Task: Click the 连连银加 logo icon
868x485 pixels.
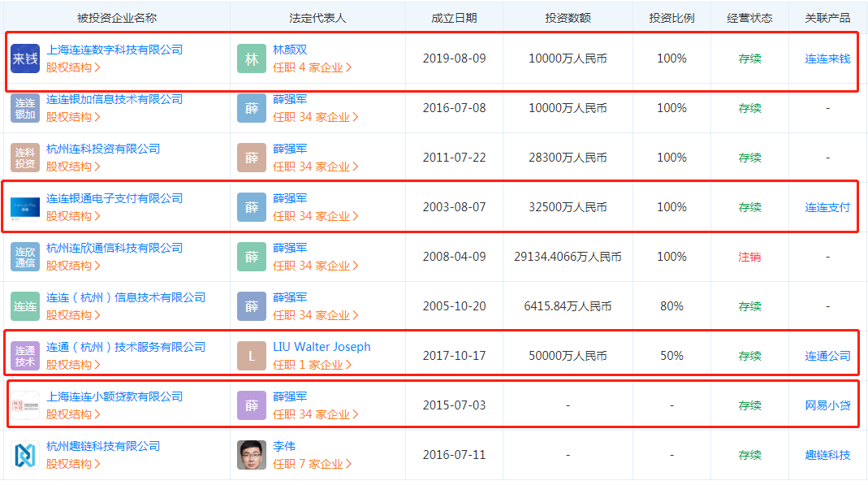Action: [25, 108]
